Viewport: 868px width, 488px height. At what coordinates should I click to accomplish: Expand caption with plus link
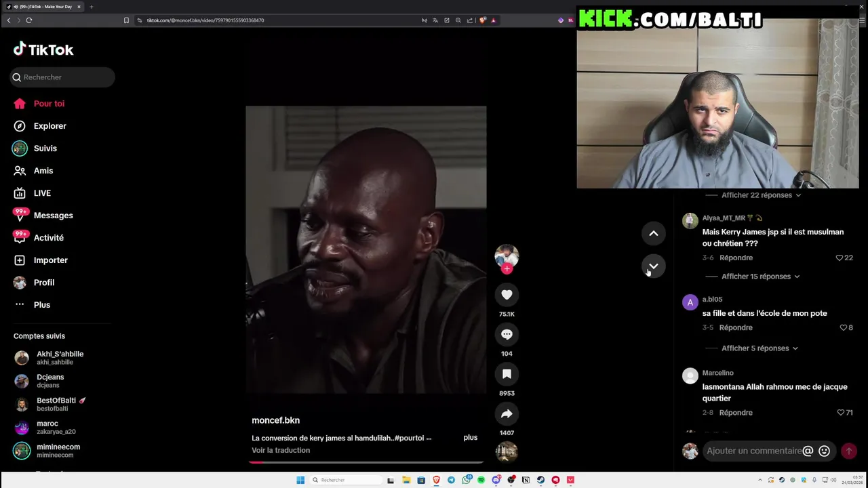(x=471, y=438)
